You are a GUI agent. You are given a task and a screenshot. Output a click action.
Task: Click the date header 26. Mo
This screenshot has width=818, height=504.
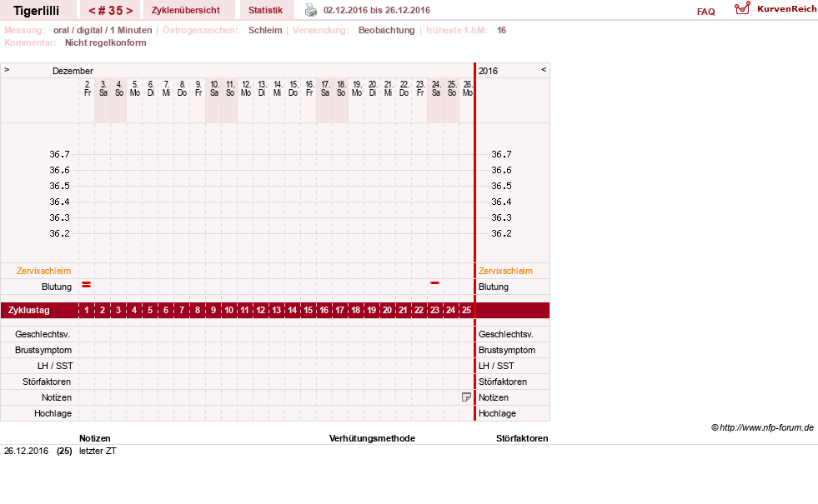coord(468,88)
